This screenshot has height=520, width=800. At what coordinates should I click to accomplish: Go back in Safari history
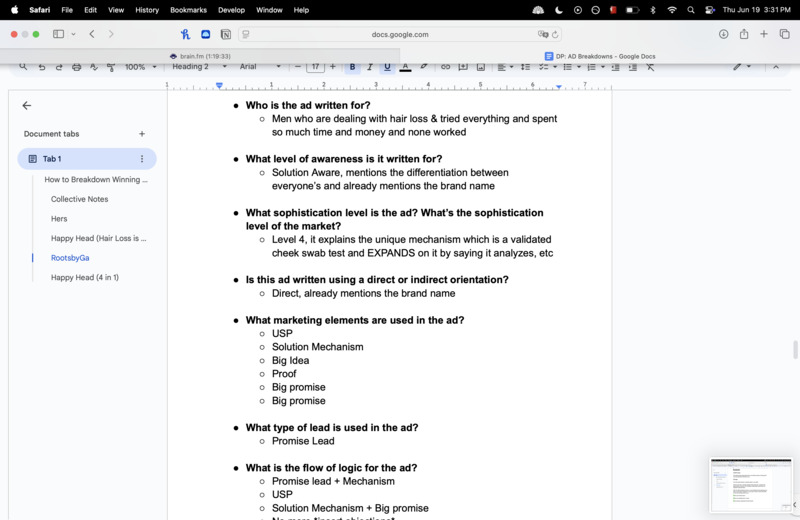[x=92, y=34]
